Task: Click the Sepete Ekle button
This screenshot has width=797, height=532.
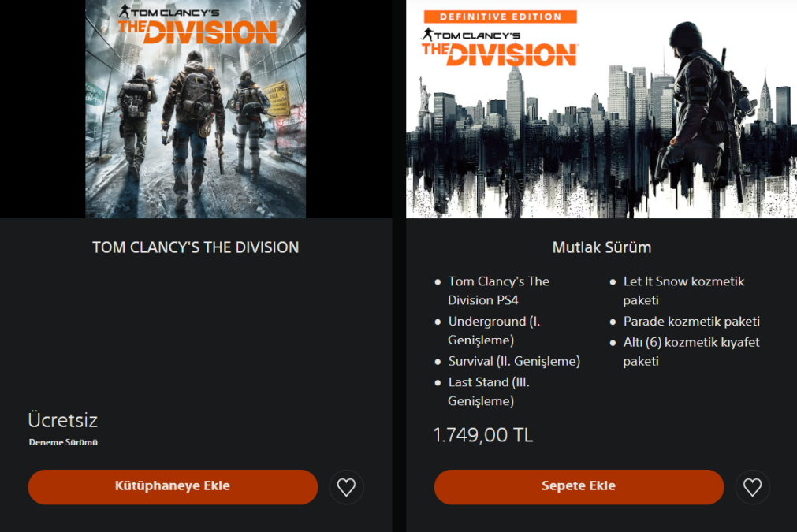Action: point(579,487)
